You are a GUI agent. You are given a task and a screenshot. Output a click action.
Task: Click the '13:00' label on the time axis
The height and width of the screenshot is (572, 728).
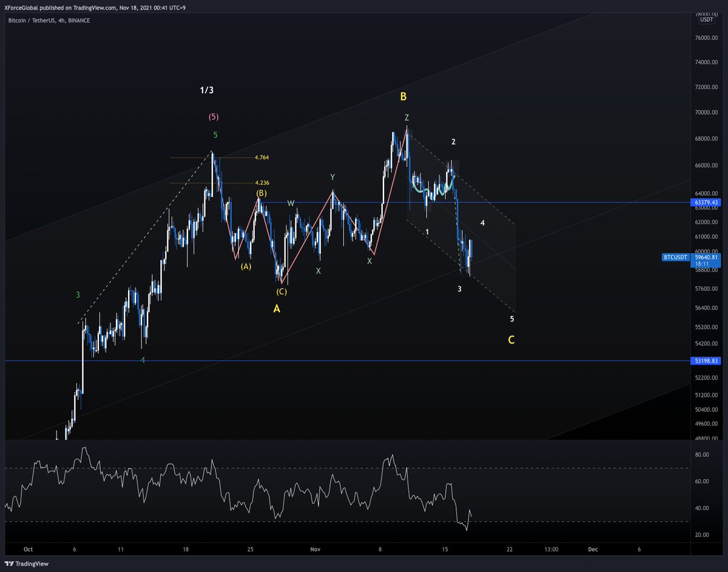551,549
